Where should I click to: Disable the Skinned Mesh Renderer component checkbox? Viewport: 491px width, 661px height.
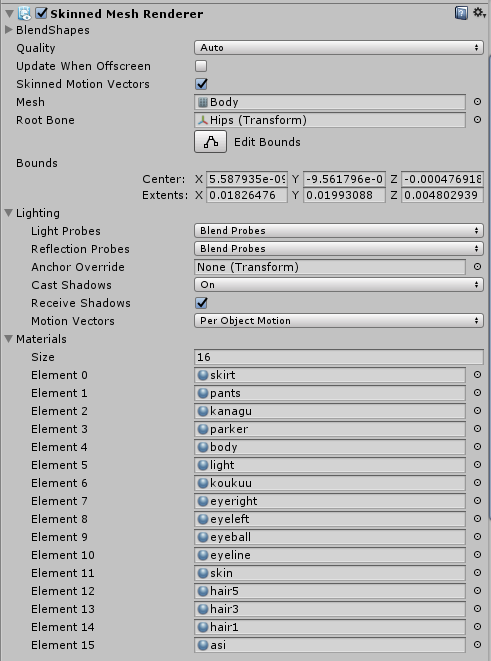[41, 13]
